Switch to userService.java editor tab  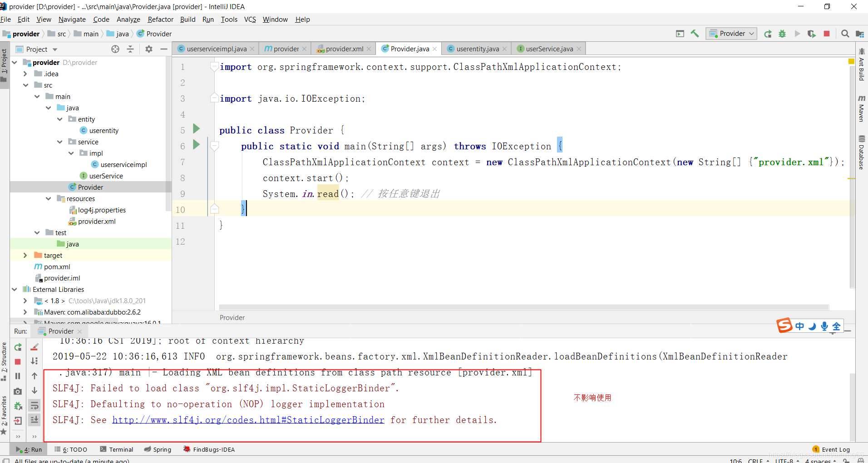549,49
